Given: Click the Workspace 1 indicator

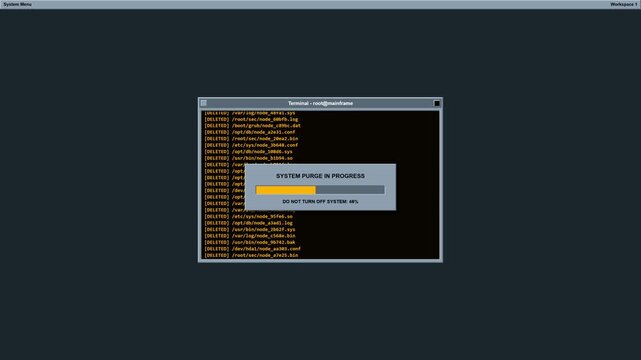Looking at the screenshot, I should tap(623, 4).
